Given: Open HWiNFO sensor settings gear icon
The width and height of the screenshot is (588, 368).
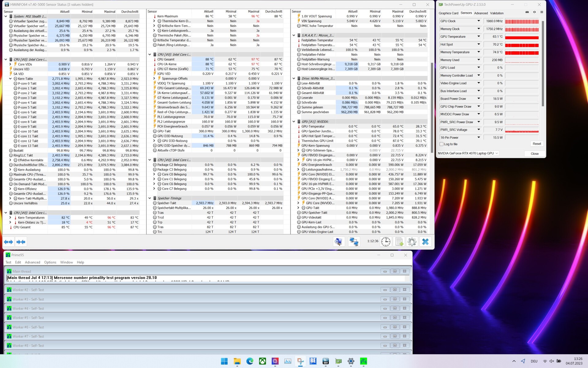Looking at the screenshot, I should tap(412, 242).
